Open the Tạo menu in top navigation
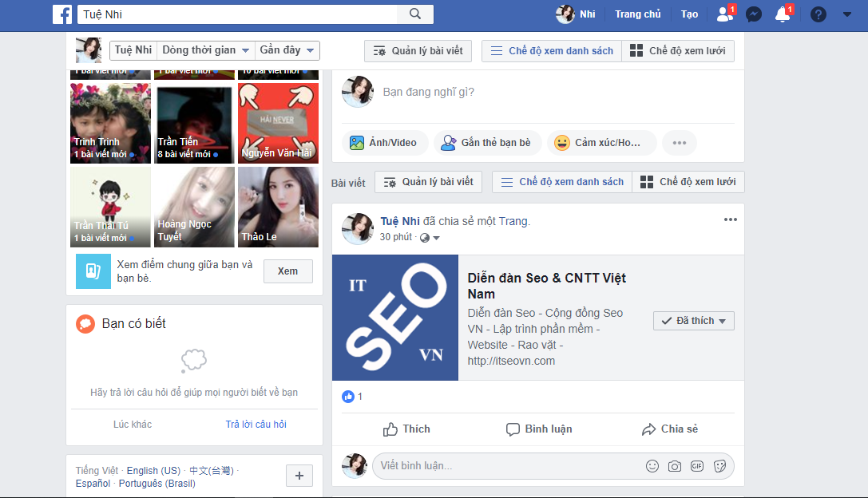The height and width of the screenshot is (498, 868). pyautogui.click(x=689, y=14)
